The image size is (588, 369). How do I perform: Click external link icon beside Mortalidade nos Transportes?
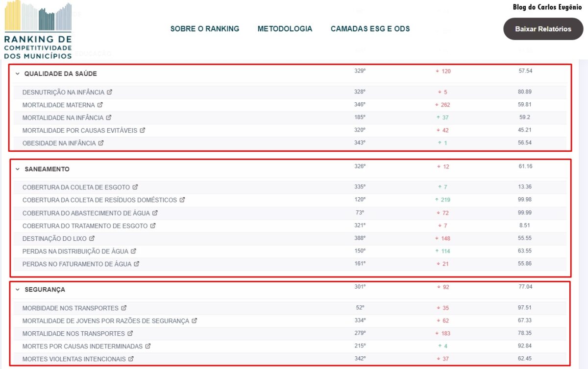pyautogui.click(x=130, y=333)
